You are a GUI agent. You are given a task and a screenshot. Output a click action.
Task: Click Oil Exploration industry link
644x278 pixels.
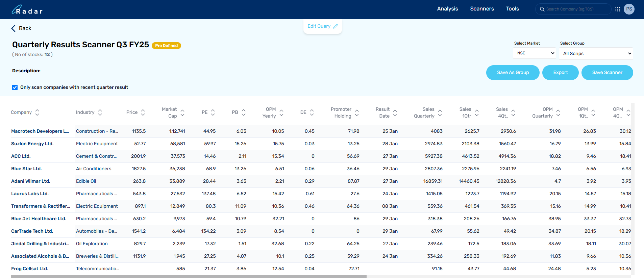tap(92, 244)
